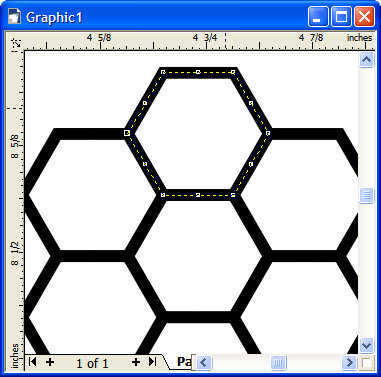Click the vertical scrollbar down arrow
The image size is (381, 377).
(x=366, y=345)
